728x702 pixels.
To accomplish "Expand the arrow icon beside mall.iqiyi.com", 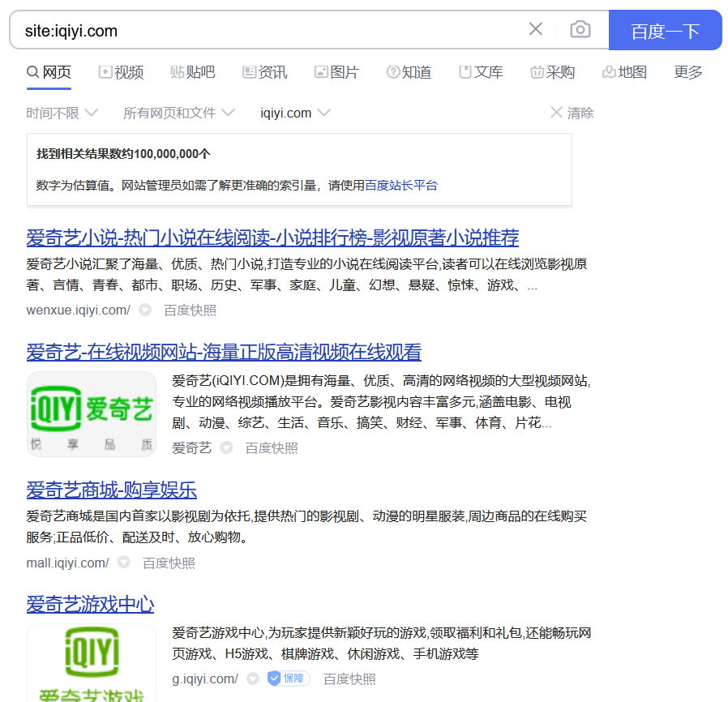I will 123,563.
